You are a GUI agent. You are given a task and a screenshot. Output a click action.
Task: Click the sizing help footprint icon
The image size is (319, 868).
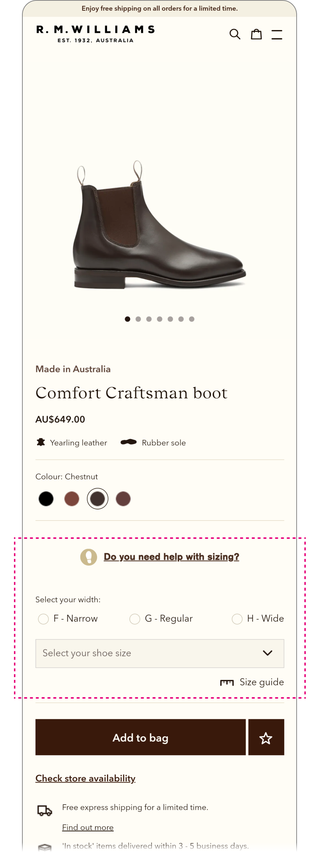click(x=89, y=557)
